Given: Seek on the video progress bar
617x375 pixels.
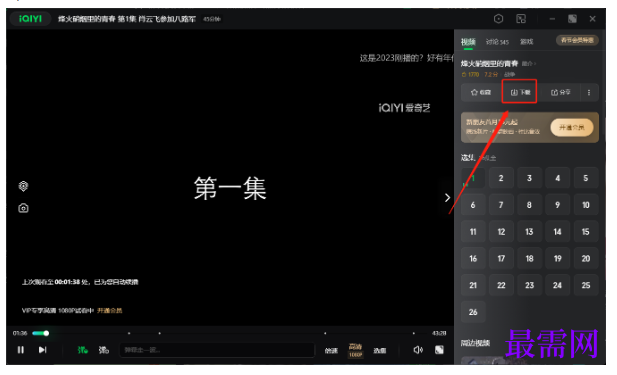Looking at the screenshot, I should [x=231, y=333].
